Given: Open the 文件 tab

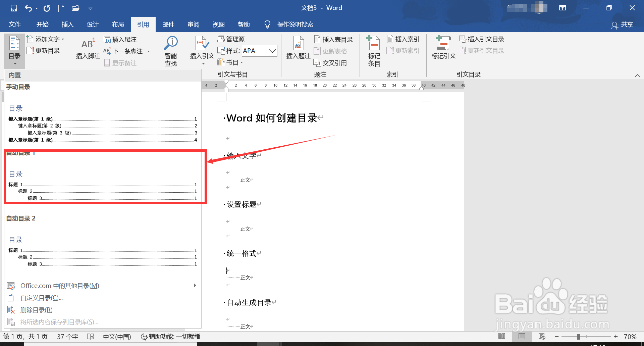Looking at the screenshot, I should 15,24.
